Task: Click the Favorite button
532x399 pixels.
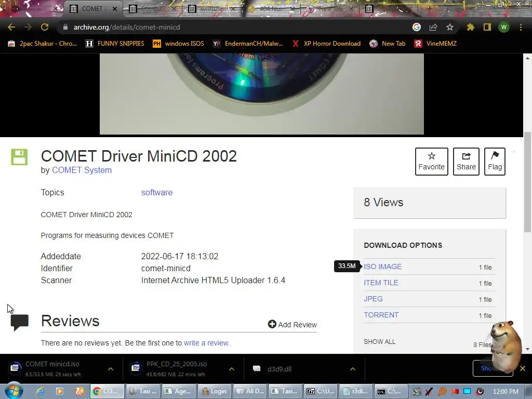Action: pos(432,162)
